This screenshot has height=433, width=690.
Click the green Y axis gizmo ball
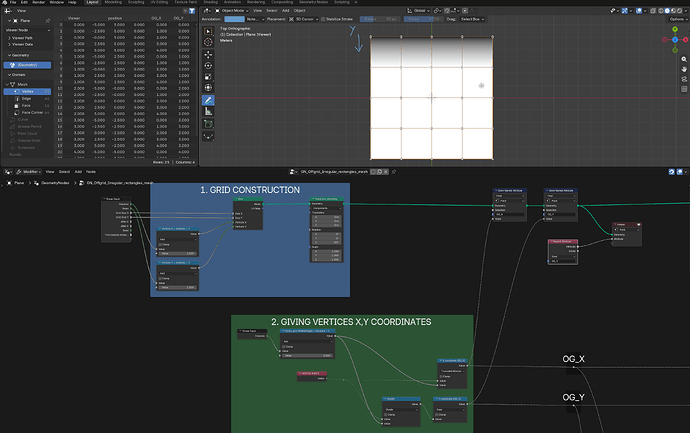pos(675,29)
